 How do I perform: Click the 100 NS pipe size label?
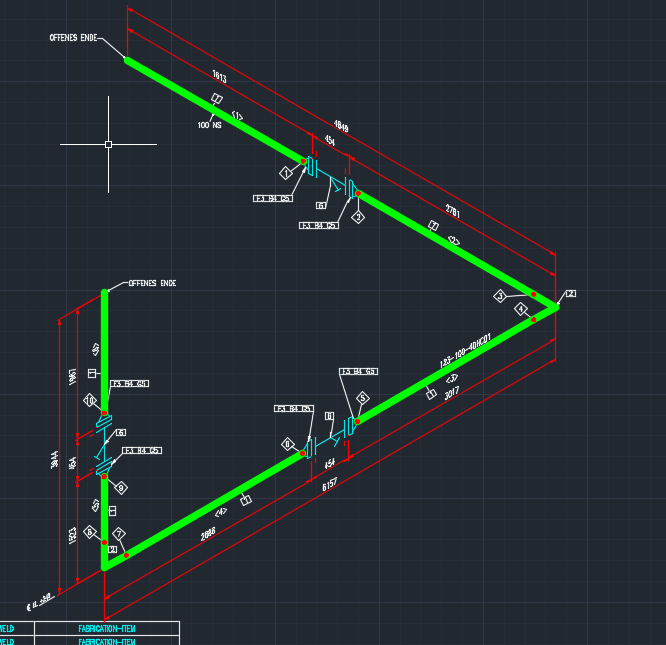tap(209, 125)
